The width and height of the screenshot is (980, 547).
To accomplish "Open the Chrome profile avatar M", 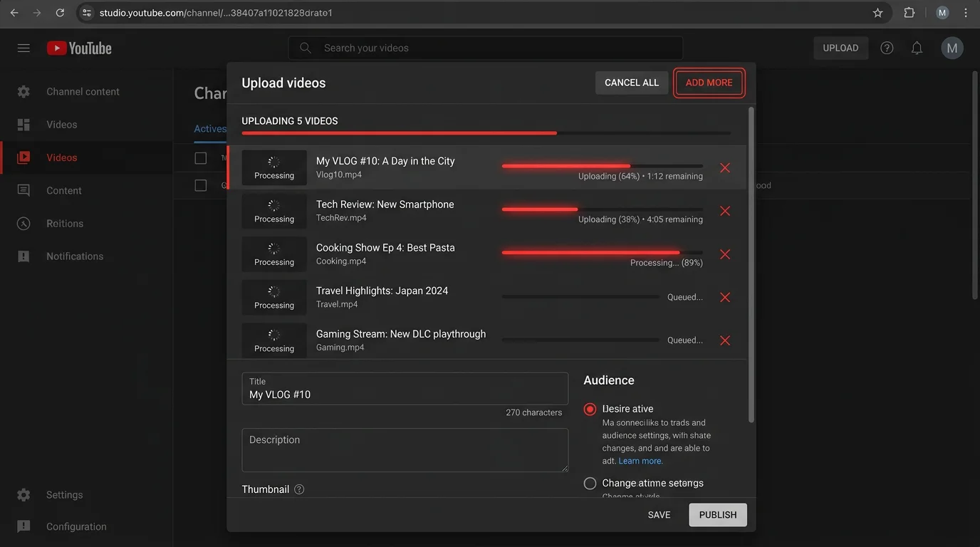I will pos(942,13).
